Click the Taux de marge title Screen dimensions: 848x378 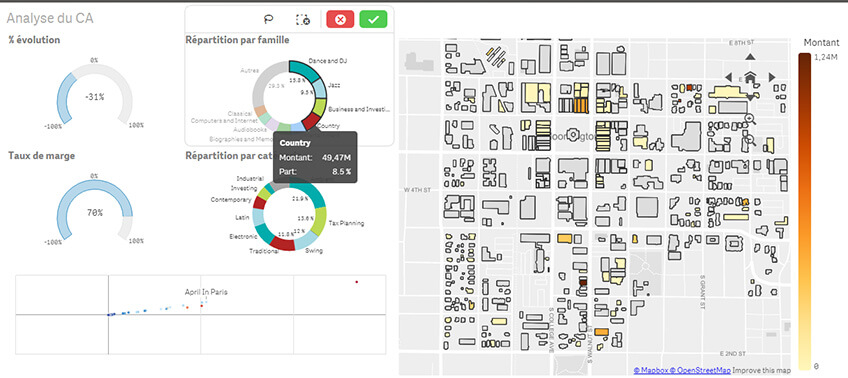coord(42,156)
